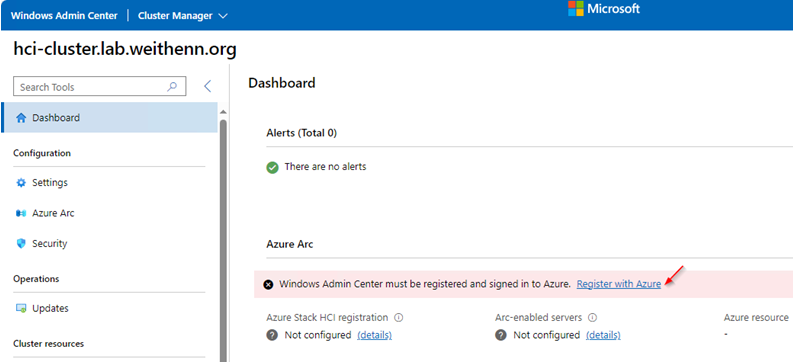Click the Dashboard home icon
The height and width of the screenshot is (364, 793).
click(21, 118)
